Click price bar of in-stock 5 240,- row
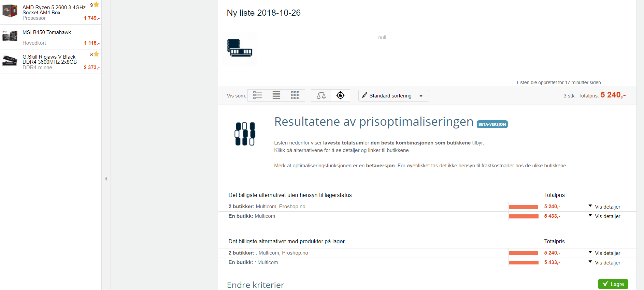This screenshot has width=644, height=290. [x=523, y=253]
